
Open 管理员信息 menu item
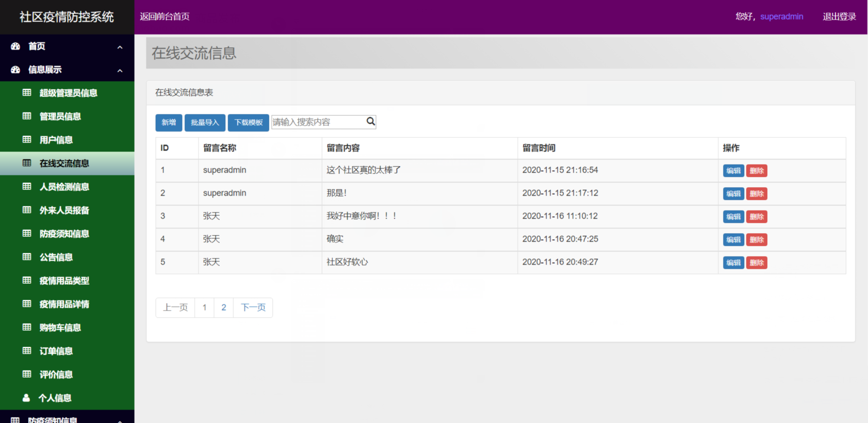(x=67, y=117)
